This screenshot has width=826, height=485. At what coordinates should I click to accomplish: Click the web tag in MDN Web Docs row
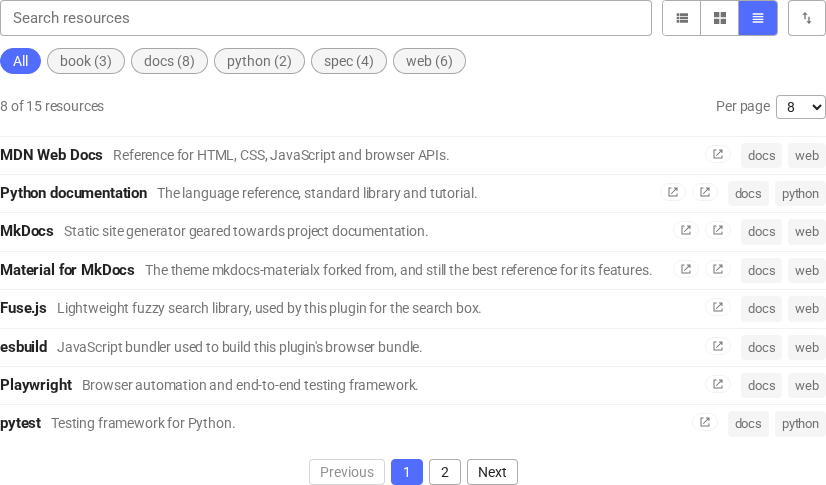click(807, 155)
